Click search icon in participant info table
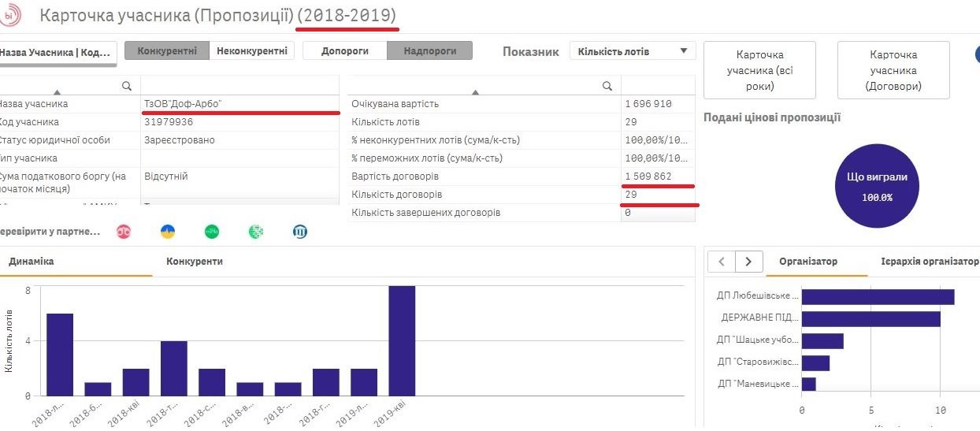 pyautogui.click(x=126, y=86)
